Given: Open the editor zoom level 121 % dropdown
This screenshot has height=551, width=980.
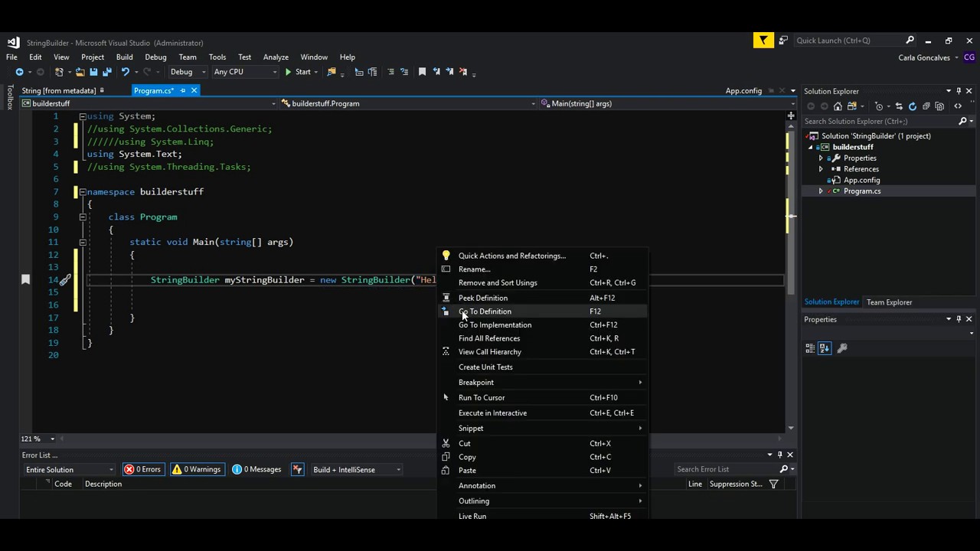Looking at the screenshot, I should pyautogui.click(x=38, y=439).
